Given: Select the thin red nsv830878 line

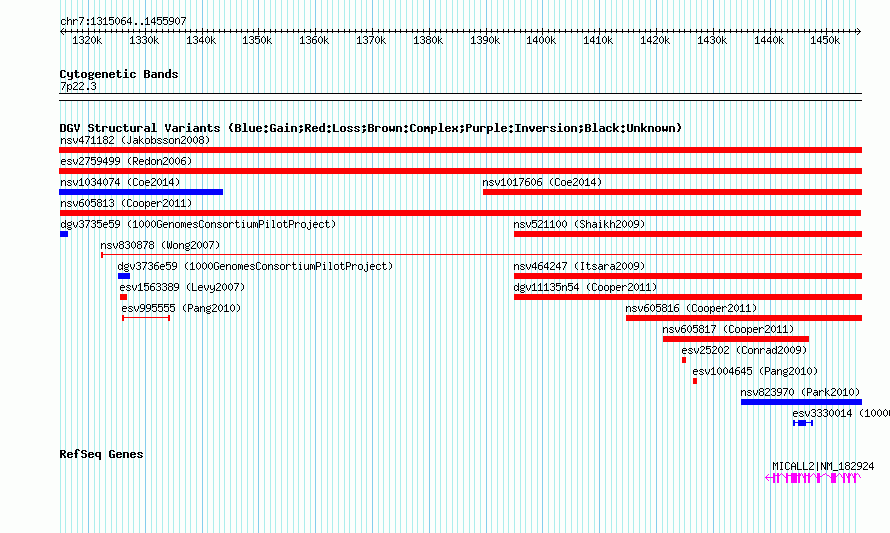Looking at the screenshot, I should (x=481, y=255).
